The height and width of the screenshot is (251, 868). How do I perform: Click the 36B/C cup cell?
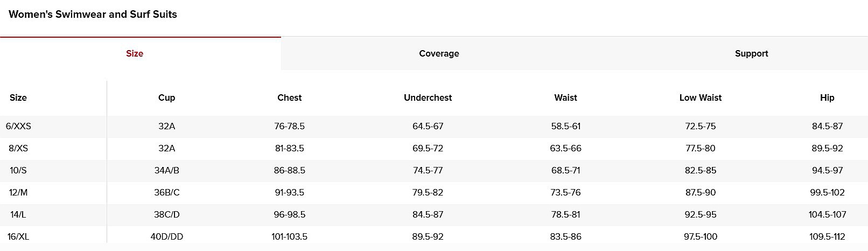(x=166, y=192)
